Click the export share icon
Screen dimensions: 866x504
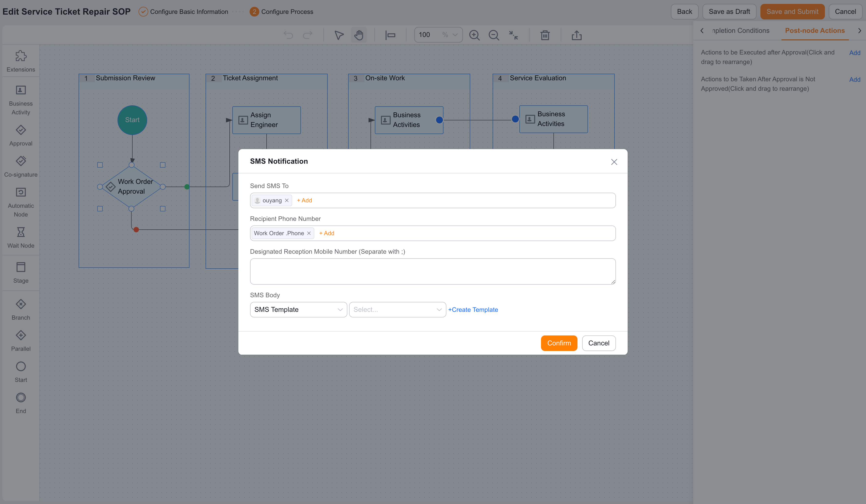click(x=577, y=35)
